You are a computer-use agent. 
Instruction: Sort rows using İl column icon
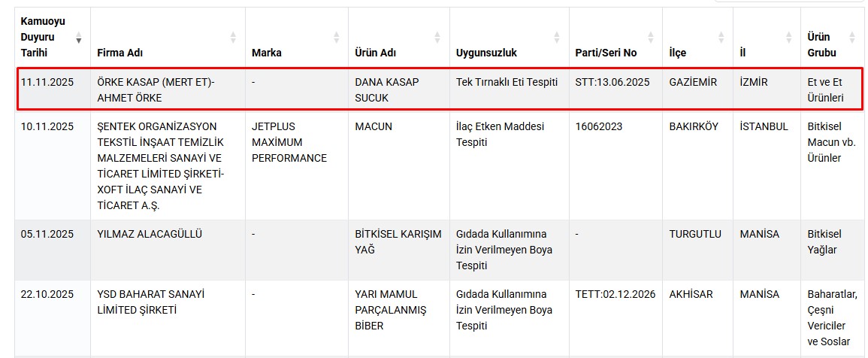click(788, 38)
